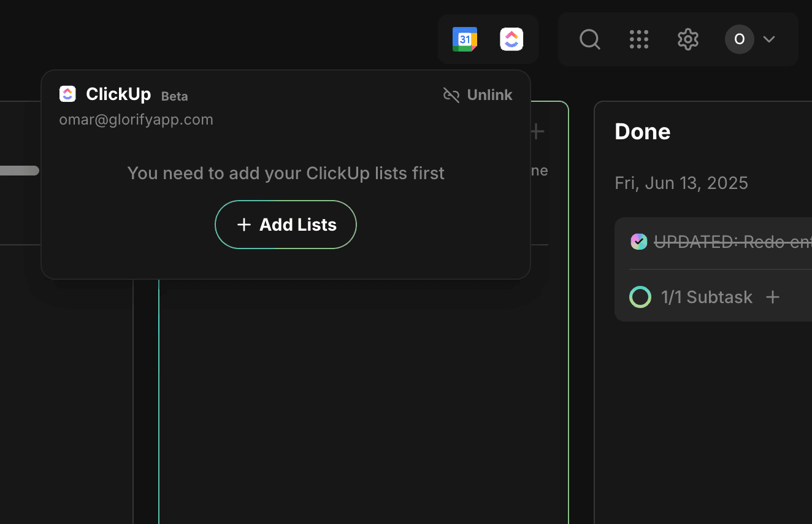The width and height of the screenshot is (812, 524).
Task: Open the apps grid icon
Action: [639, 39]
